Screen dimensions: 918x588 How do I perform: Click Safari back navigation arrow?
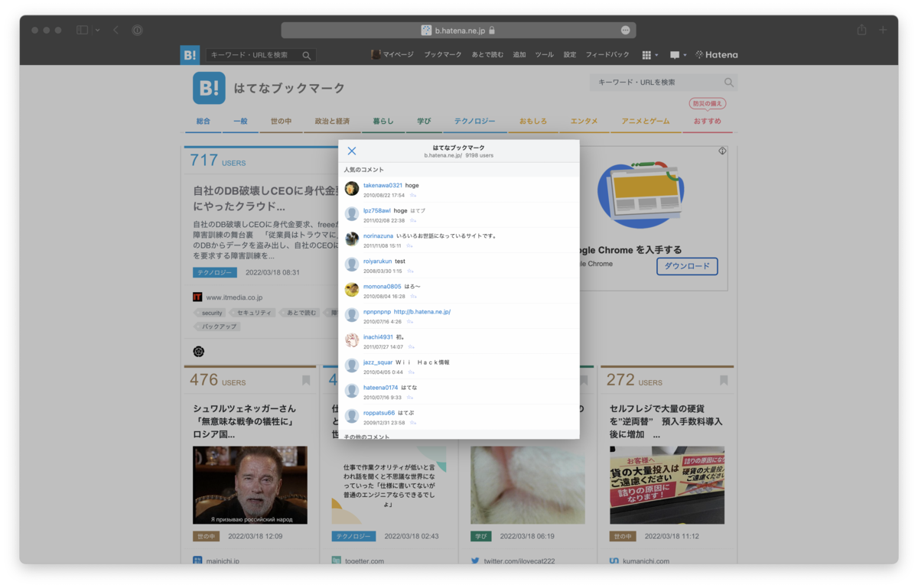(116, 30)
